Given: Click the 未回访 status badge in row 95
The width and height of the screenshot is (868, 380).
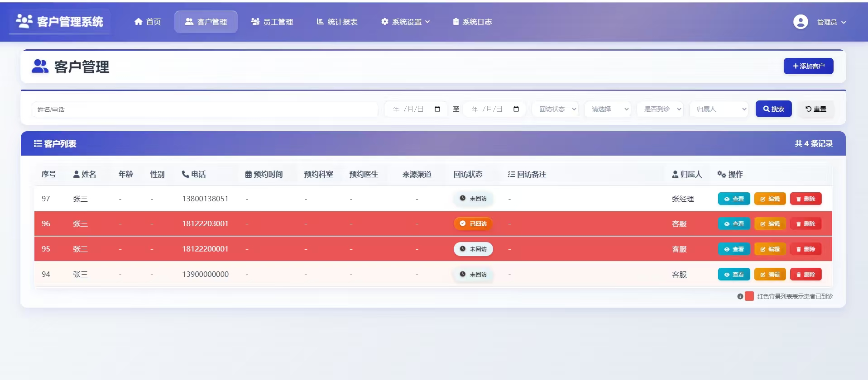Looking at the screenshot, I should (473, 249).
